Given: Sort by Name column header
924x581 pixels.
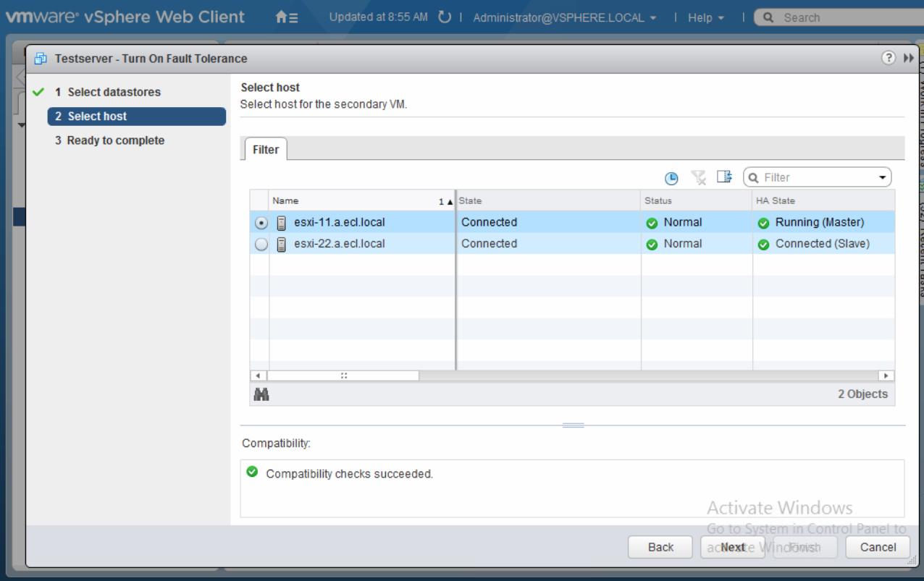Looking at the screenshot, I should 362,200.
